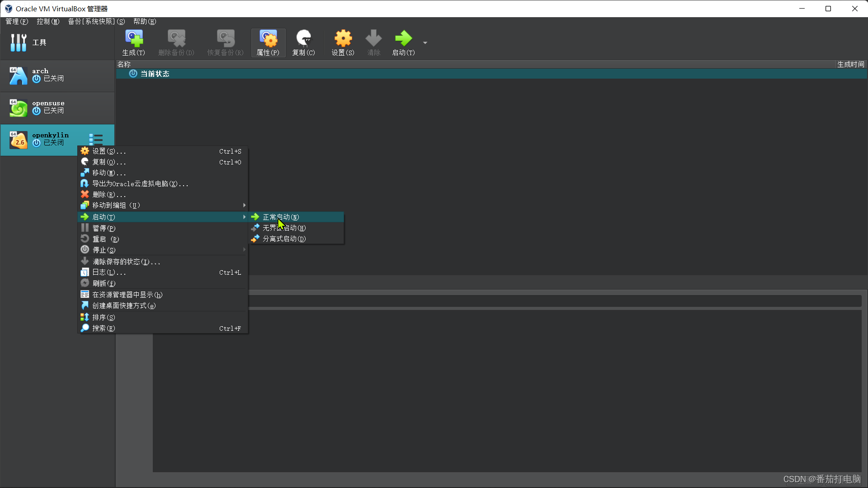
Task: Open the 备份[系统快照](S) menu
Action: coord(96,22)
